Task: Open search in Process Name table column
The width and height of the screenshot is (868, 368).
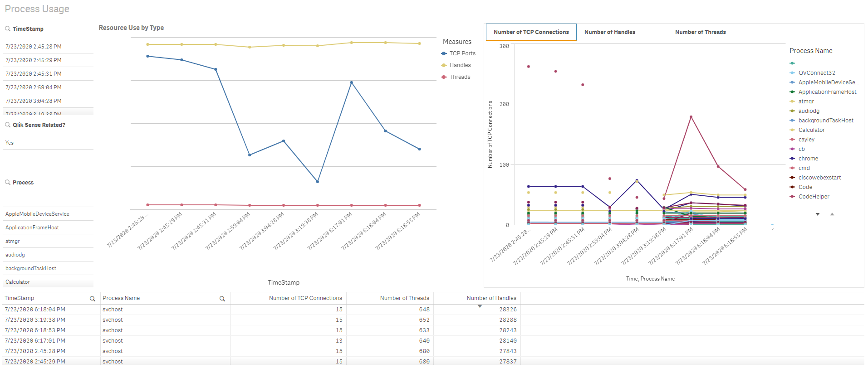Action: [x=222, y=299]
